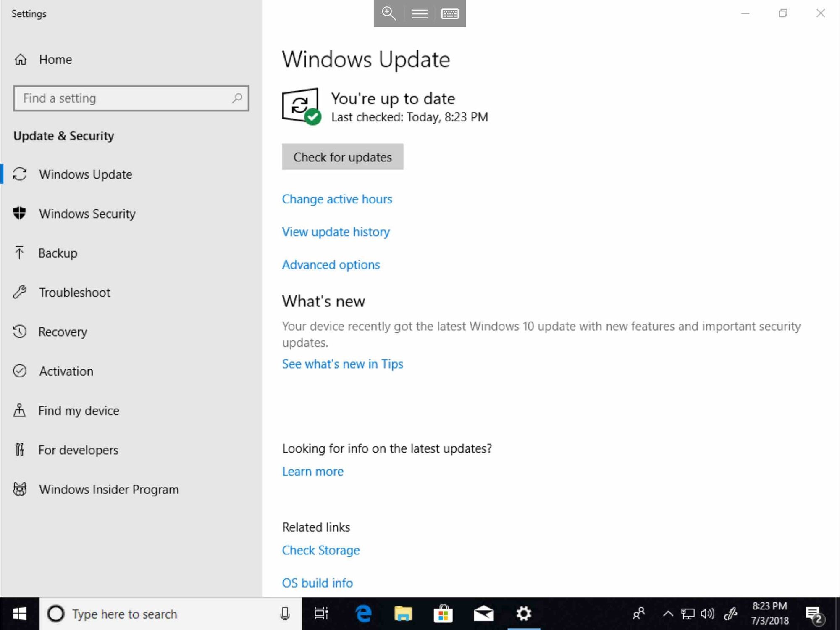Click the update status icon with green check

[302, 106]
